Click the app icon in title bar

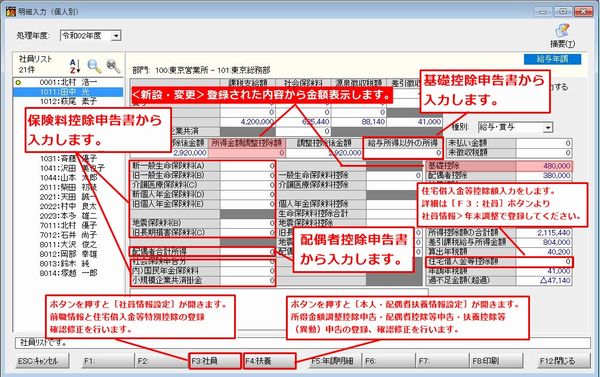pyautogui.click(x=10, y=11)
